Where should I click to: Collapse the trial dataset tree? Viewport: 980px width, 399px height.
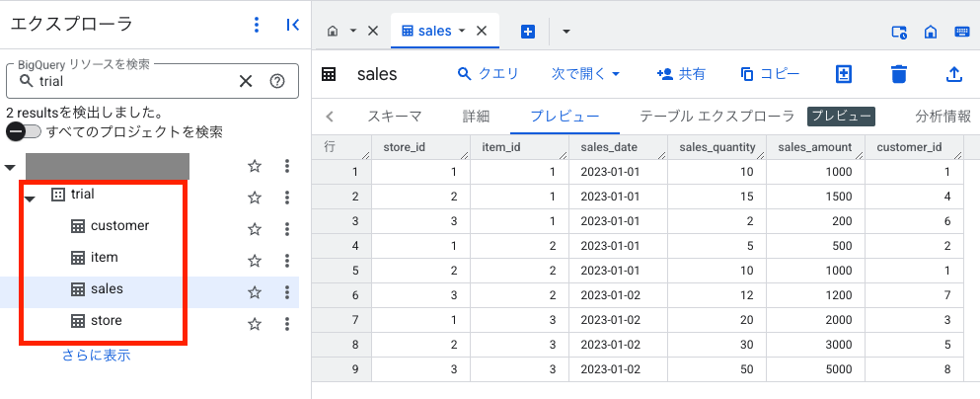[x=30, y=199]
